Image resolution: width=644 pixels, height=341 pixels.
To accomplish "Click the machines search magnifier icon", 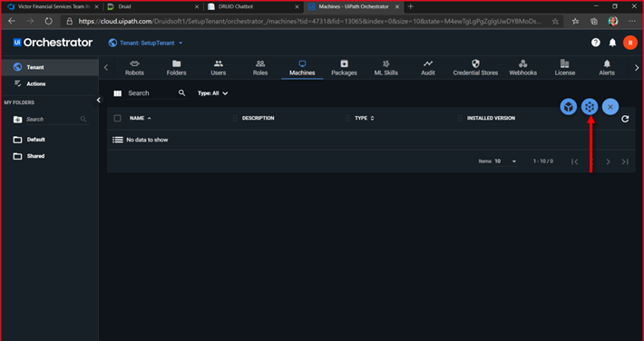I will (x=182, y=93).
